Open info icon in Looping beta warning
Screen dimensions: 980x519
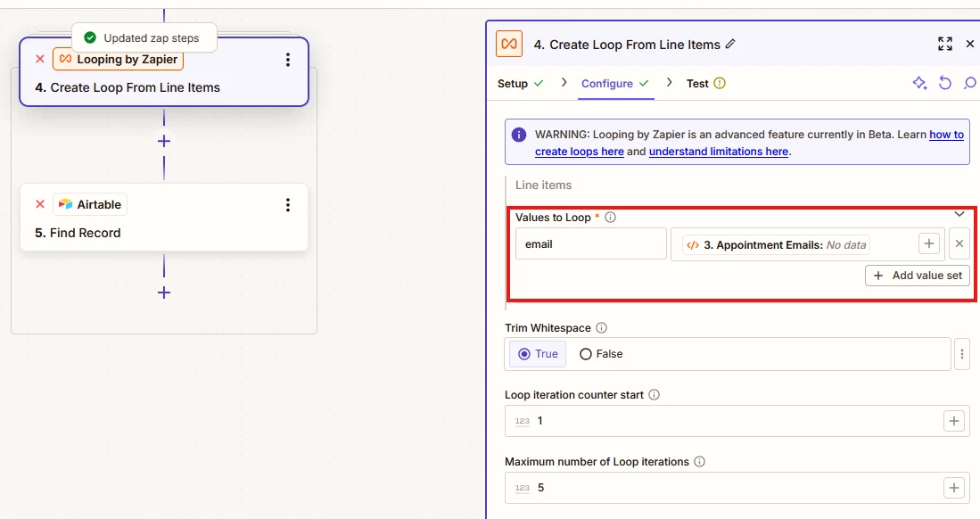pos(519,135)
